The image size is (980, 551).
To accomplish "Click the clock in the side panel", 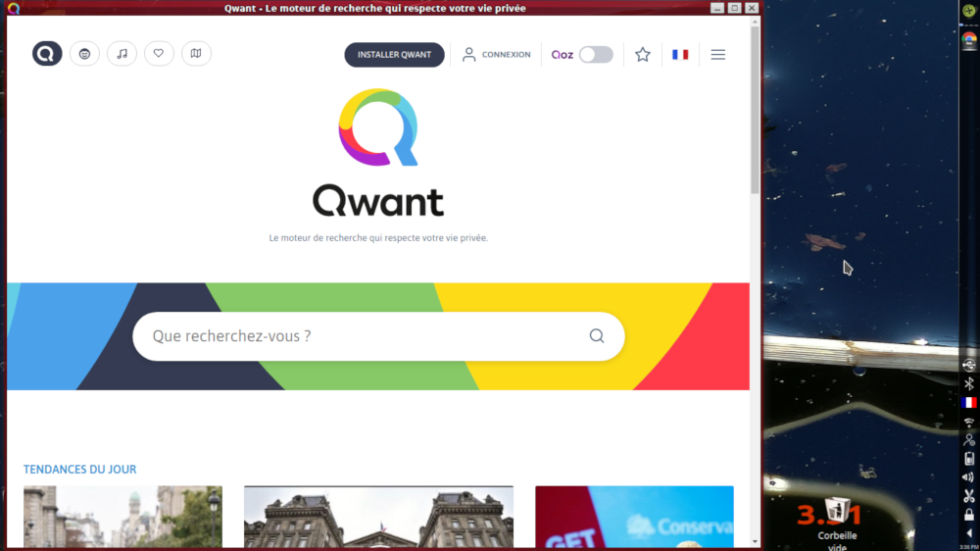I will click(x=969, y=547).
